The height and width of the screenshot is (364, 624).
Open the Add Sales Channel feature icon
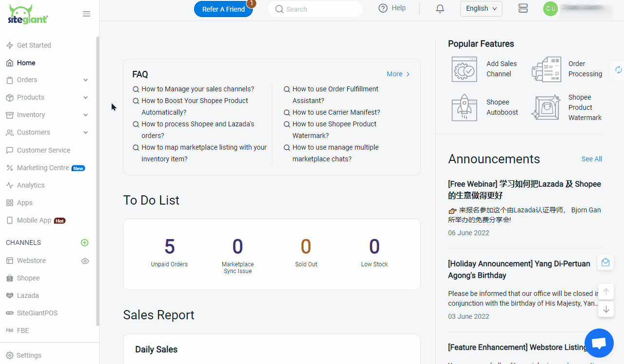coord(464,69)
